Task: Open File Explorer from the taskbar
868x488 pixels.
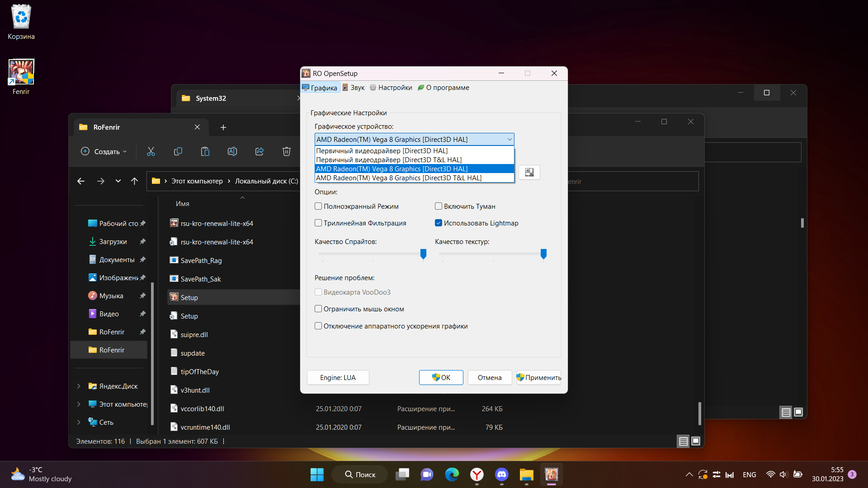Action: click(x=526, y=474)
